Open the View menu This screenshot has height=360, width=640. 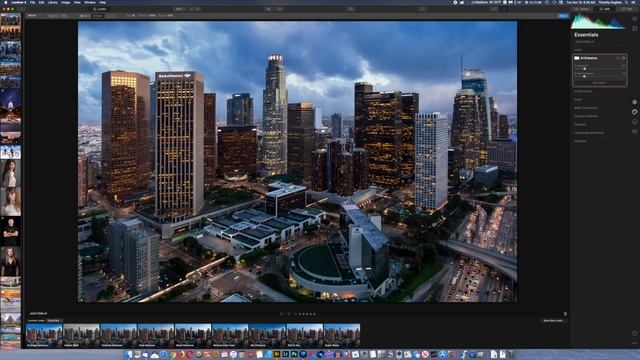point(77,2)
